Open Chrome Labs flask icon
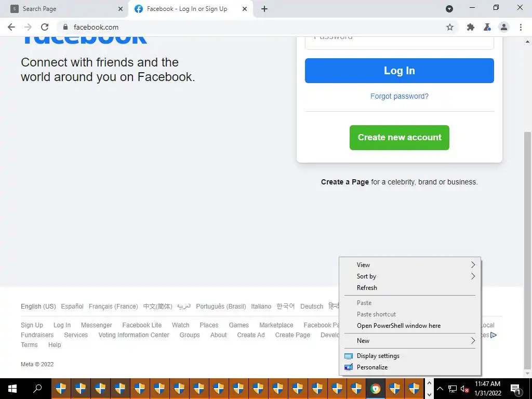Screen dimensions: 532x399 coord(487,27)
